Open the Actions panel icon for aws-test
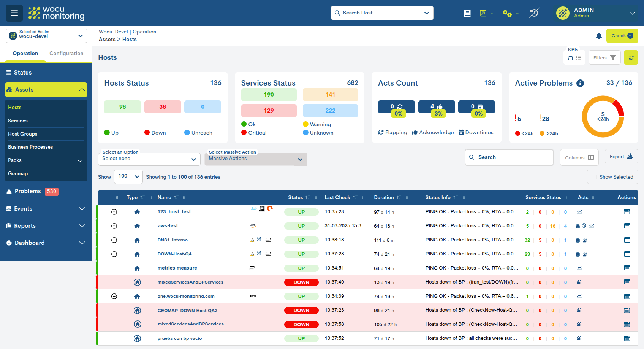This screenshot has height=349, width=644. pyautogui.click(x=627, y=226)
